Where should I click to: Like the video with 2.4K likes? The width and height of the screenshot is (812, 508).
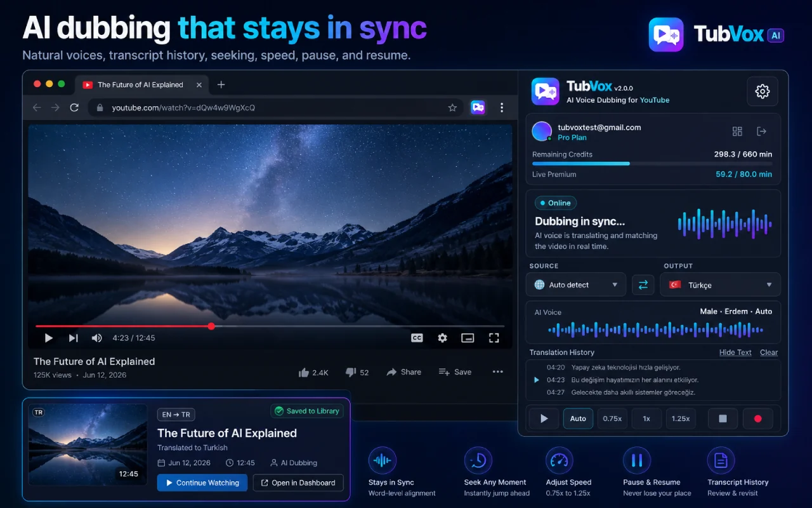pos(313,372)
